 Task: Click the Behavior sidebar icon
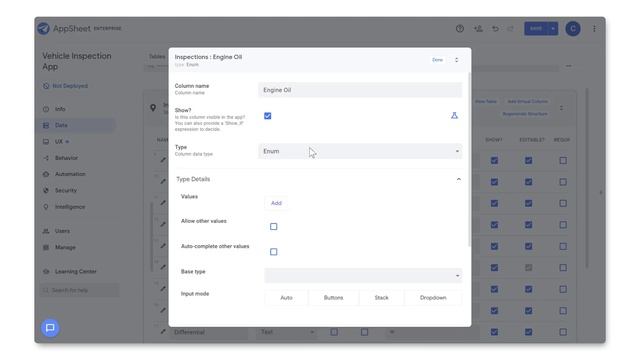pos(46,158)
